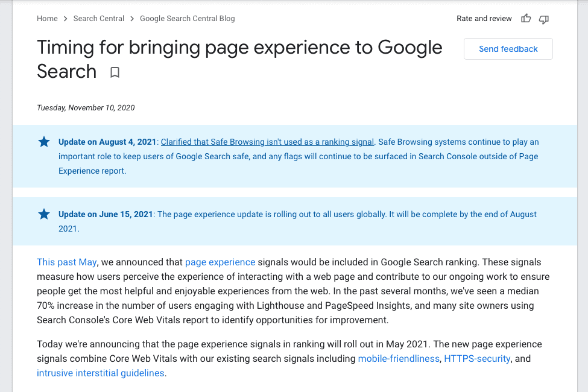Click the star icon on the August update banner
Screen dimensions: 588x392
(43, 142)
